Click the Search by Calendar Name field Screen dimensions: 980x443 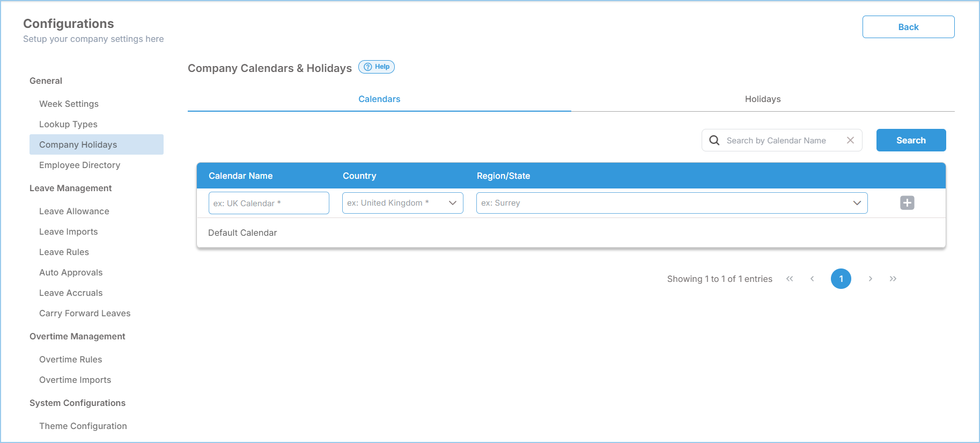tap(780, 141)
